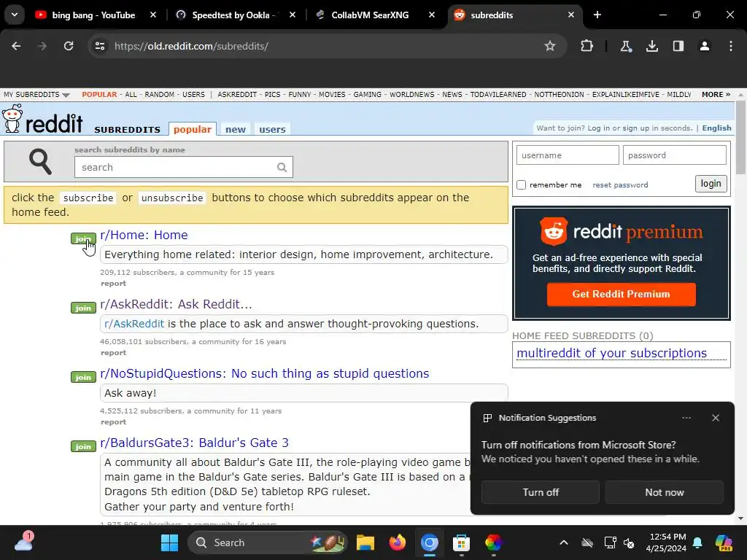This screenshot has height=560, width=747.
Task: Open a new browser tab
Action: click(x=597, y=15)
